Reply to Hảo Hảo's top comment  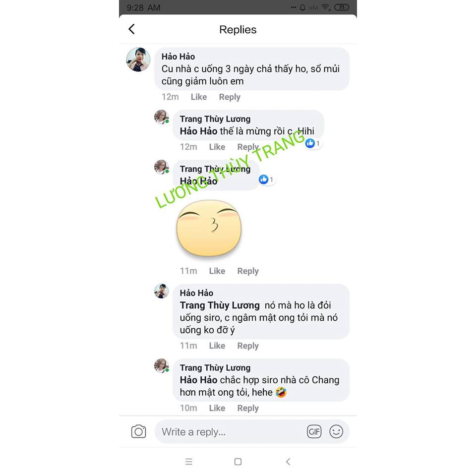click(x=230, y=97)
